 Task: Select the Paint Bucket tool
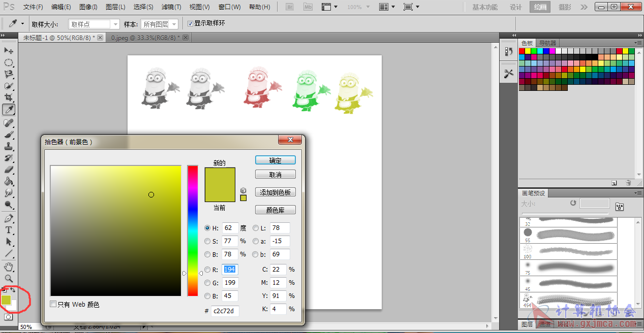pyautogui.click(x=9, y=181)
